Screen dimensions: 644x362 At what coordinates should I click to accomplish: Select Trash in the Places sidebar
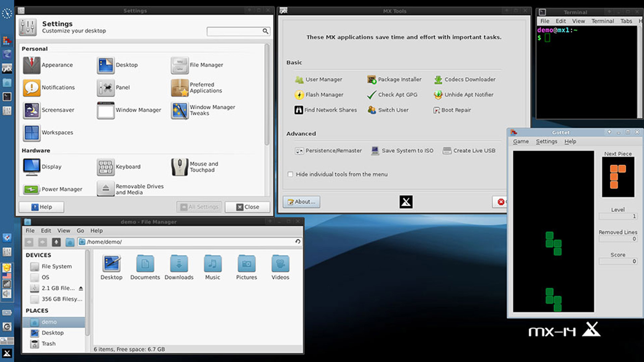(49, 344)
